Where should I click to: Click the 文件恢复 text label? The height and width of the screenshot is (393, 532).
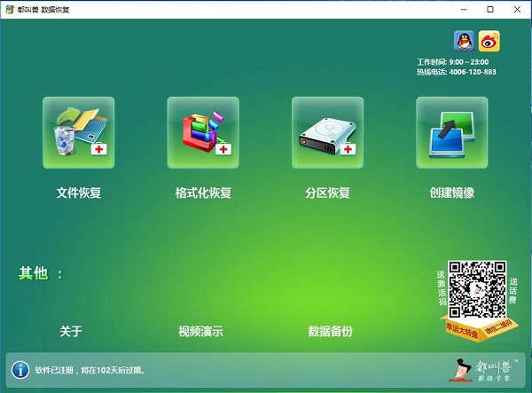click(78, 193)
